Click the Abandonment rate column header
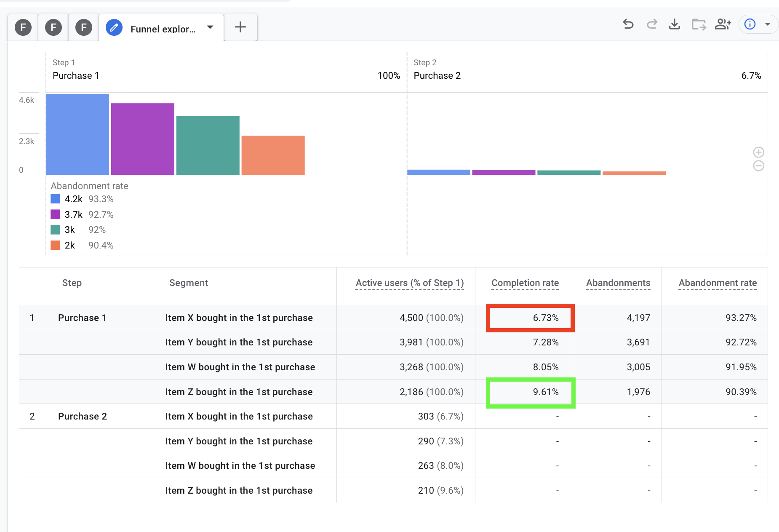Image resolution: width=779 pixels, height=532 pixels. [718, 283]
